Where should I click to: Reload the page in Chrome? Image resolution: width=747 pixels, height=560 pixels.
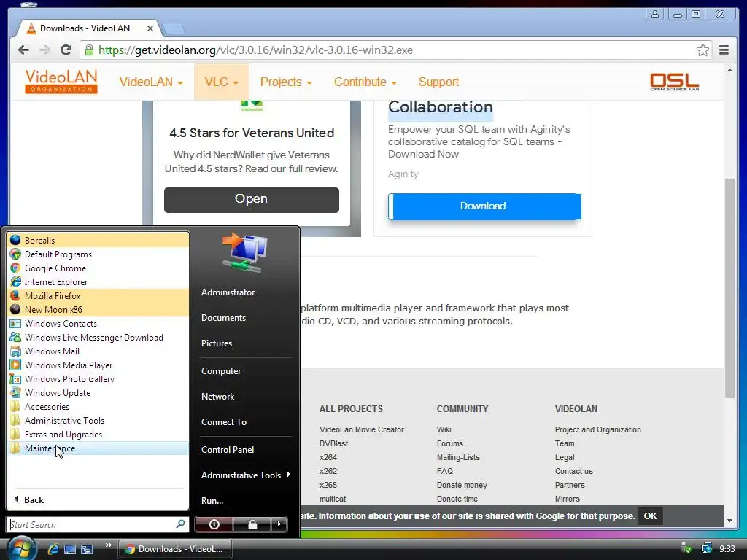coord(66,50)
